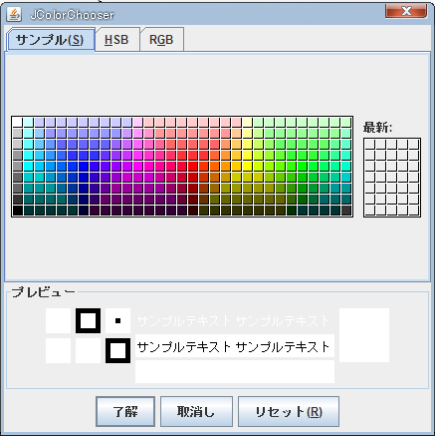438x438 pixels.
Task: Select the pure yellow swatch in the palette
Action: (248, 167)
